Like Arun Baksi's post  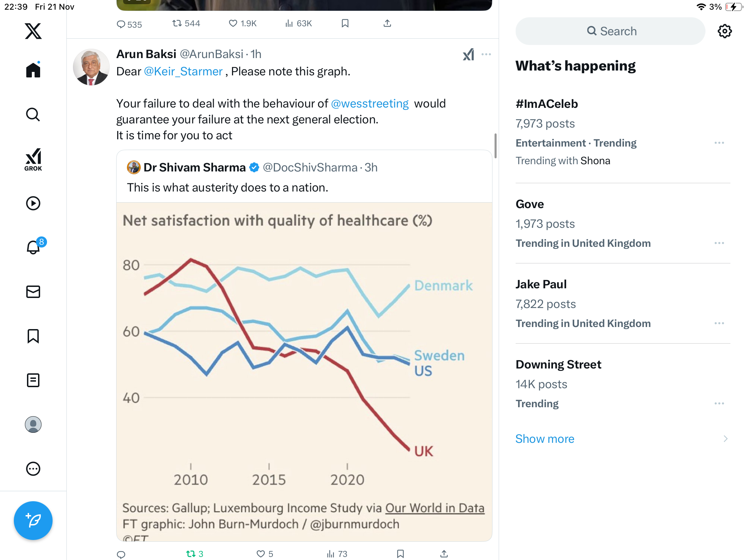pos(261,554)
